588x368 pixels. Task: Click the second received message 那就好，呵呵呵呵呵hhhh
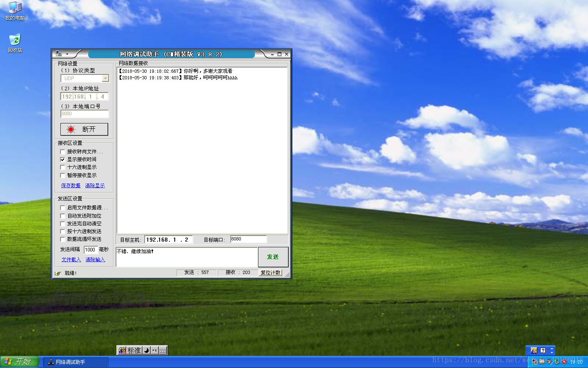(x=211, y=78)
